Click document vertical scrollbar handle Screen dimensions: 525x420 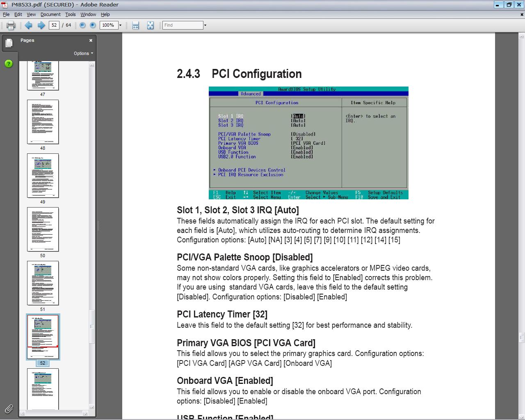point(521,338)
